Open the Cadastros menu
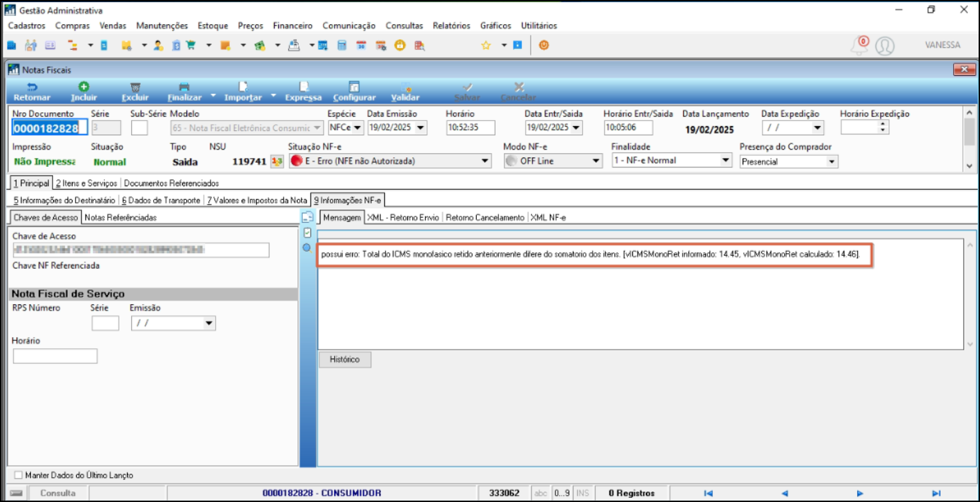 [27, 26]
